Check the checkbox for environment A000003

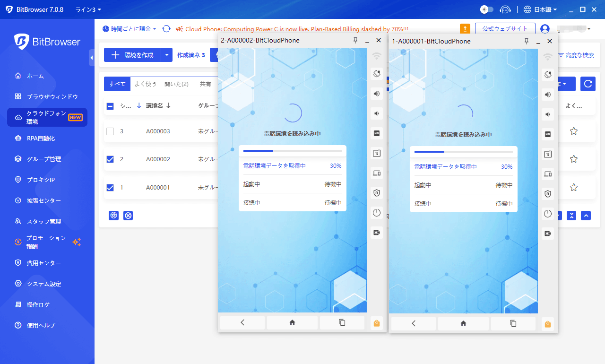(x=109, y=131)
